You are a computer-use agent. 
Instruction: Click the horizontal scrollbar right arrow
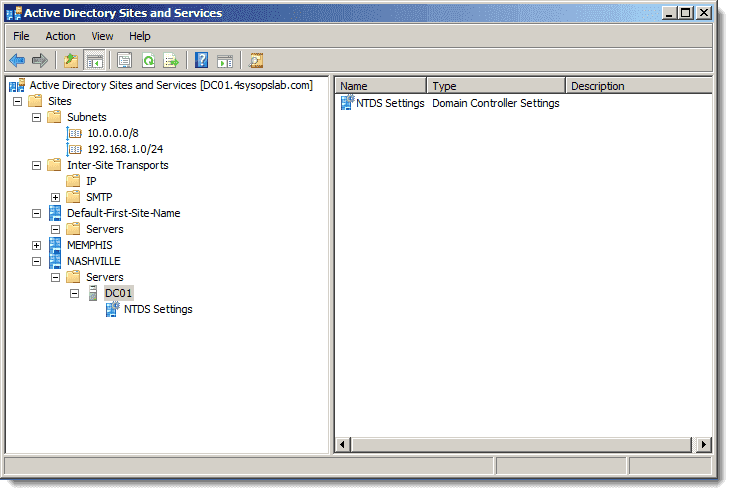point(703,445)
